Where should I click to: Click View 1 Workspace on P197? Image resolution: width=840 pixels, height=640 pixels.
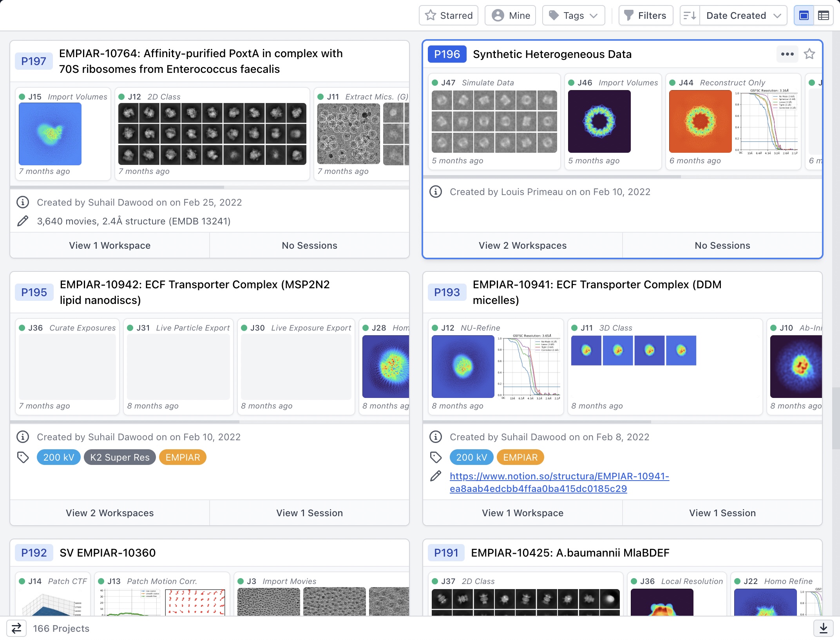point(110,246)
